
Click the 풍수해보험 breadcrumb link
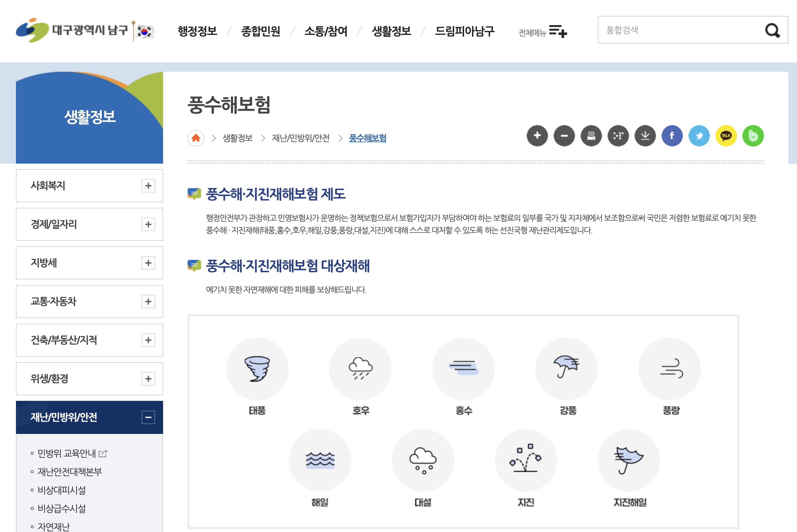368,138
